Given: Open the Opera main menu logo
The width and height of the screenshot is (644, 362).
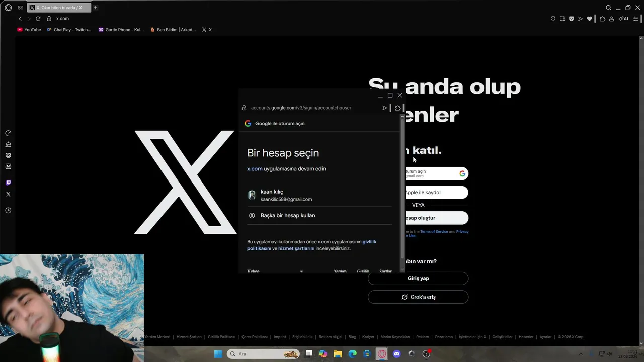Looking at the screenshot, I should (x=8, y=8).
